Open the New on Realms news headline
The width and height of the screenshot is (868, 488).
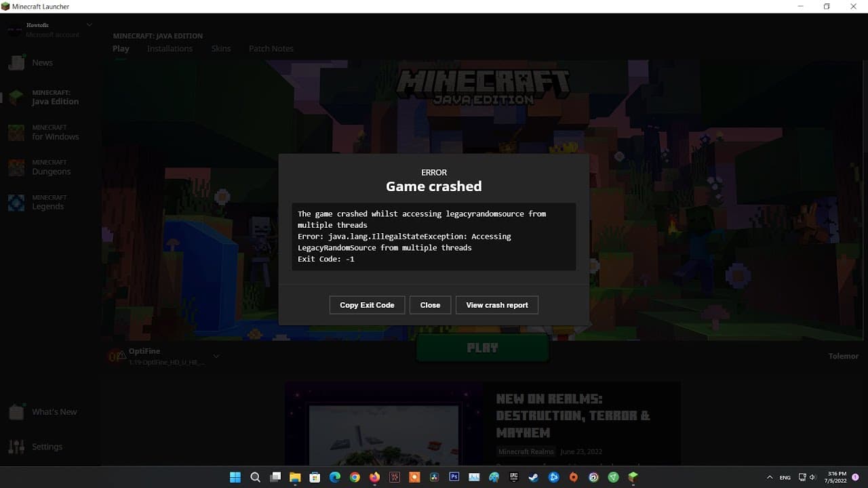click(x=573, y=415)
